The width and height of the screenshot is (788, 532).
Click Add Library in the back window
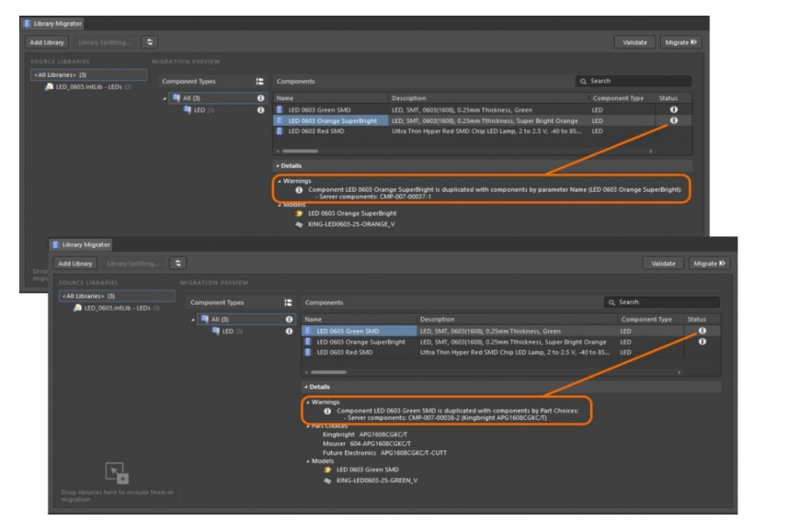(x=47, y=42)
